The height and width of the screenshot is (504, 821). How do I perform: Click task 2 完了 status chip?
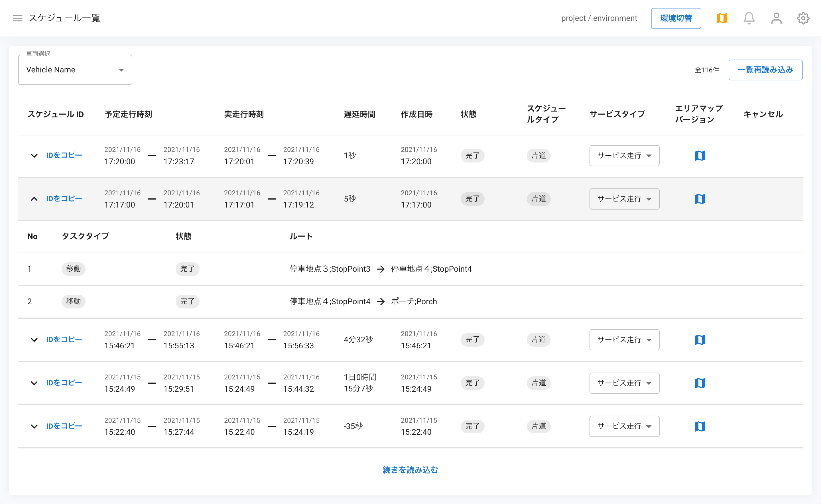pos(187,301)
